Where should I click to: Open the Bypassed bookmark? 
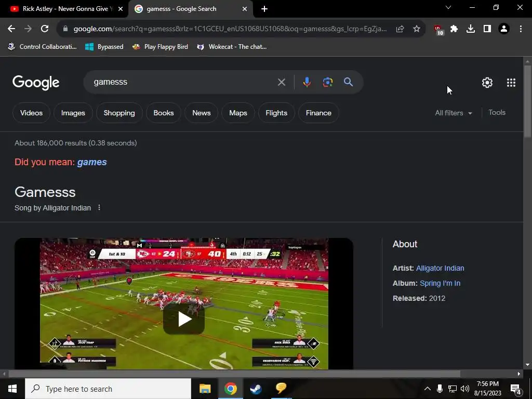[104, 47]
